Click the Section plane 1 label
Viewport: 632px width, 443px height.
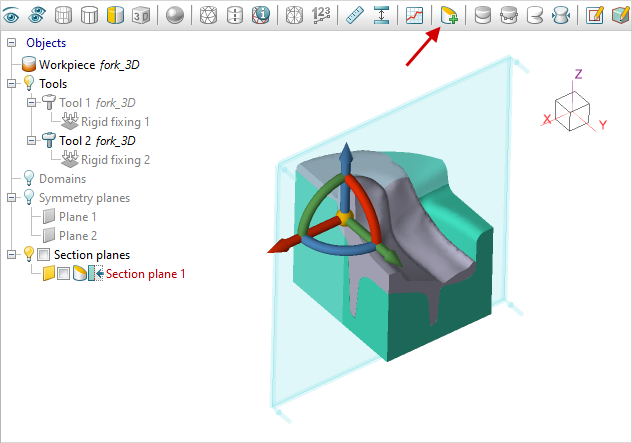[x=146, y=274]
